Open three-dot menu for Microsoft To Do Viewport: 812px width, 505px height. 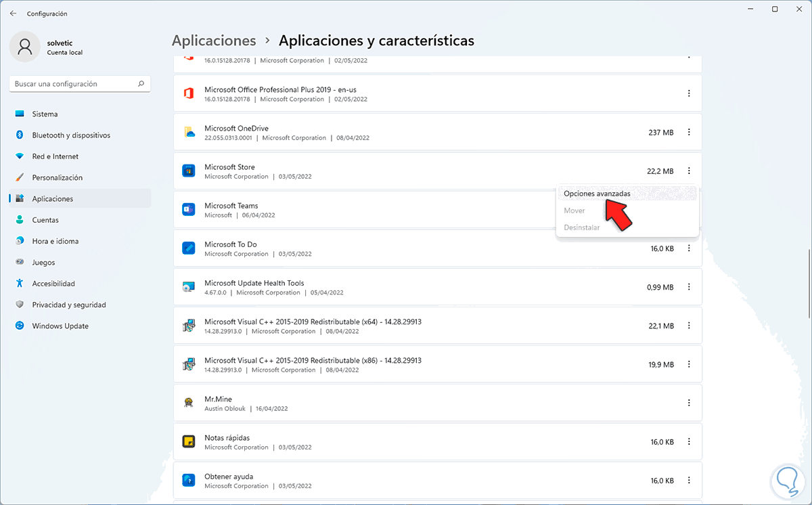coord(689,248)
